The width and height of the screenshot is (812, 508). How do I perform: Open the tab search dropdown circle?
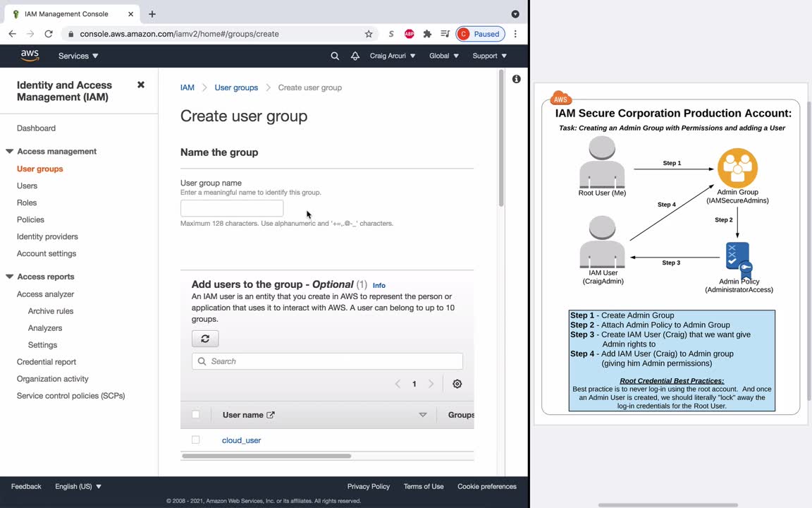(x=515, y=14)
